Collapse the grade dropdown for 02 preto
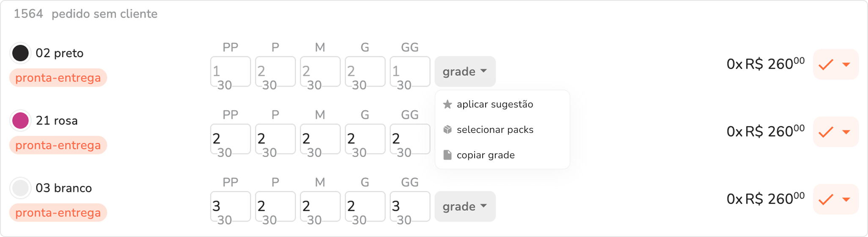868x237 pixels. (465, 72)
